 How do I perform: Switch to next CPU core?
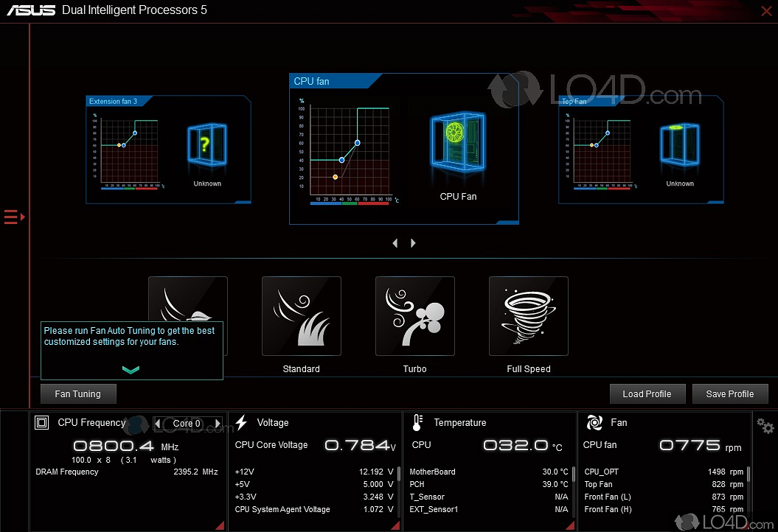218,424
